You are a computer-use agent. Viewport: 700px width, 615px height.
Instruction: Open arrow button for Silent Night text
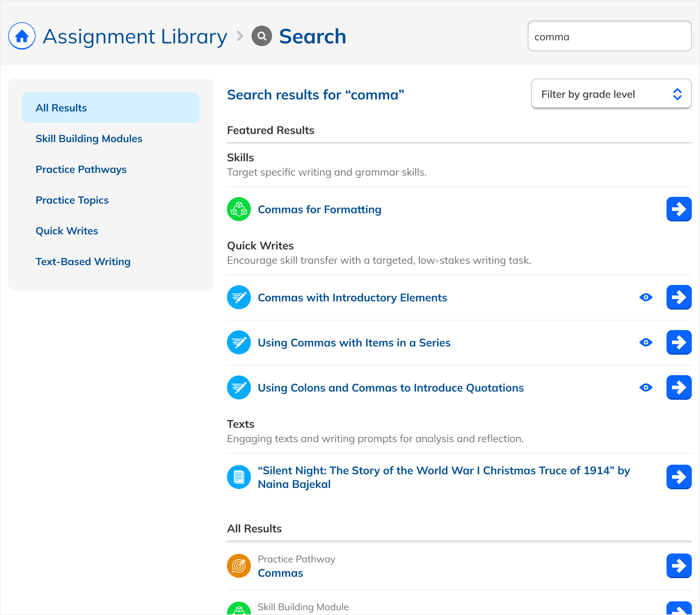click(678, 477)
